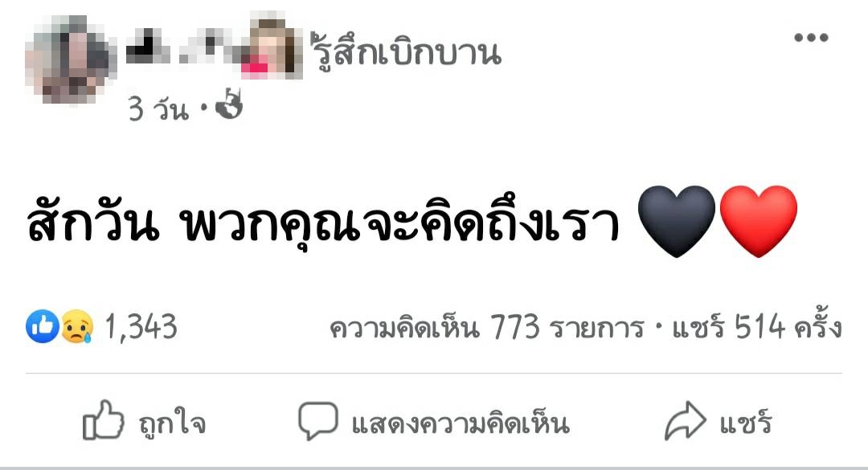This screenshot has width=868, height=470.
Task: Open the 3 วัน post timestamp
Action: click(x=158, y=108)
